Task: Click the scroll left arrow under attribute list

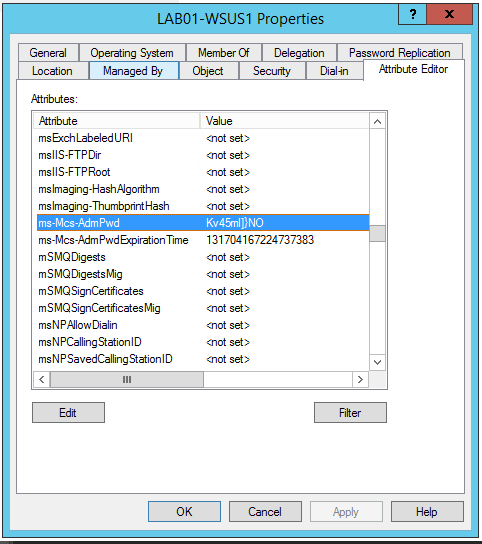Action: pyautogui.click(x=42, y=380)
